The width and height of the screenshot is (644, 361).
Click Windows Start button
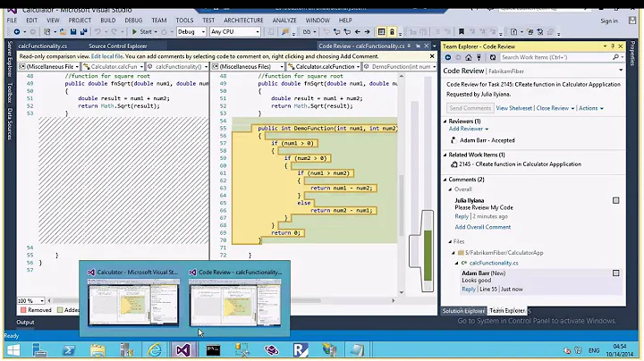point(13,350)
